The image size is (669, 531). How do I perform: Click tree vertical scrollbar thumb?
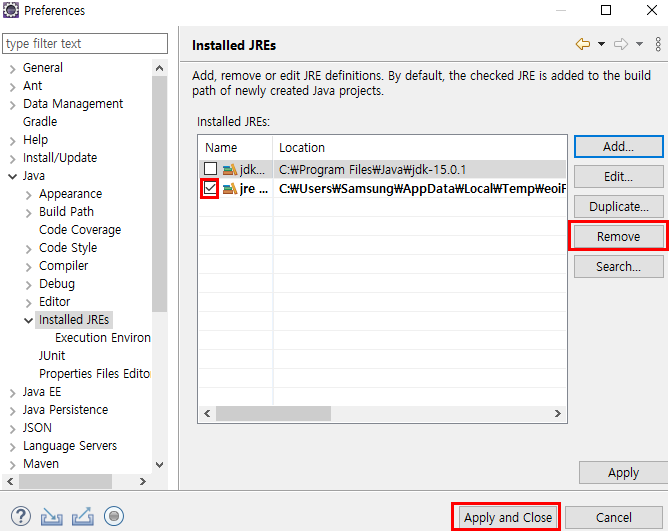pos(160,194)
